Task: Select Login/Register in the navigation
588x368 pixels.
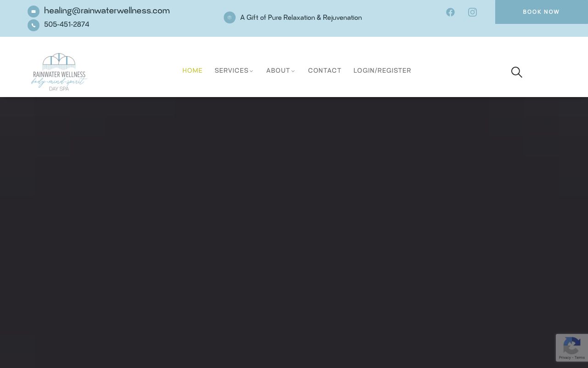Action: [382, 71]
